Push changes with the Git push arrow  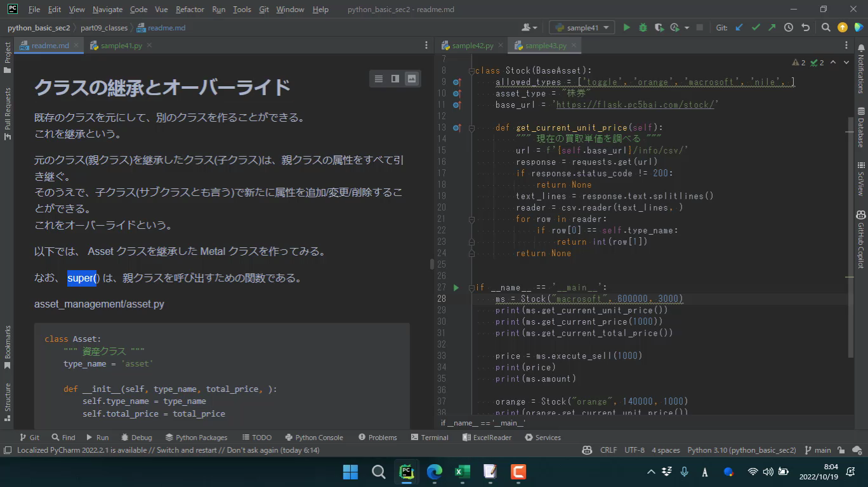point(772,27)
